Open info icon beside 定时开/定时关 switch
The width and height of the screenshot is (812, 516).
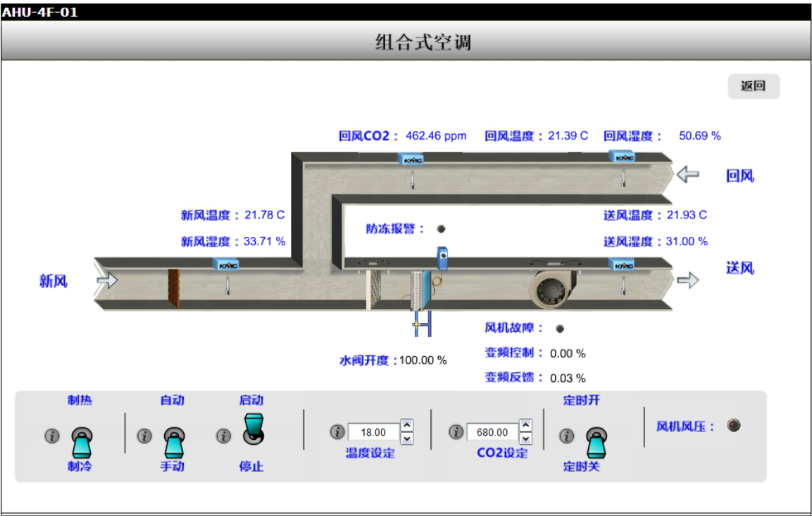click(x=566, y=436)
